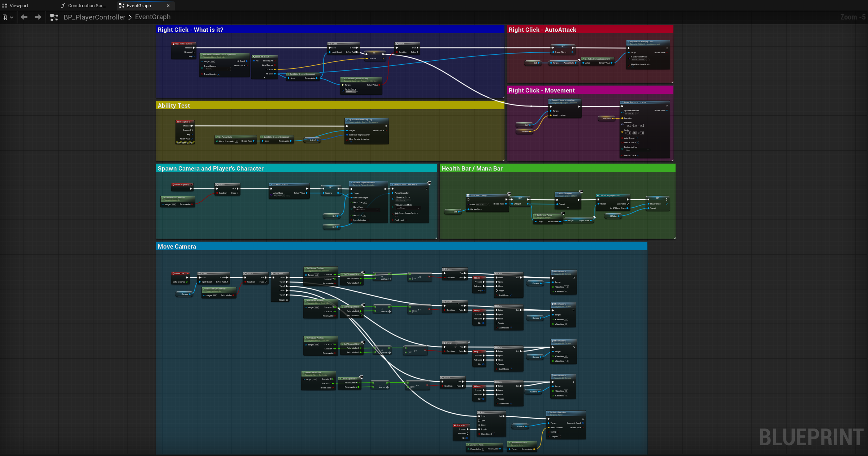This screenshot has height=456, width=868.
Task: Toggle the Pre Cull Check checkbox
Action: [x=638, y=155]
